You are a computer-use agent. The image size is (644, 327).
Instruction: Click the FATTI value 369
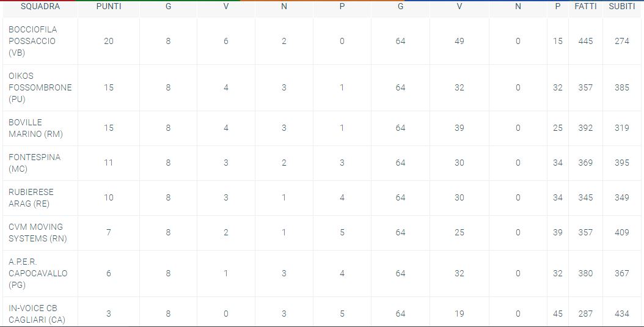(x=586, y=163)
